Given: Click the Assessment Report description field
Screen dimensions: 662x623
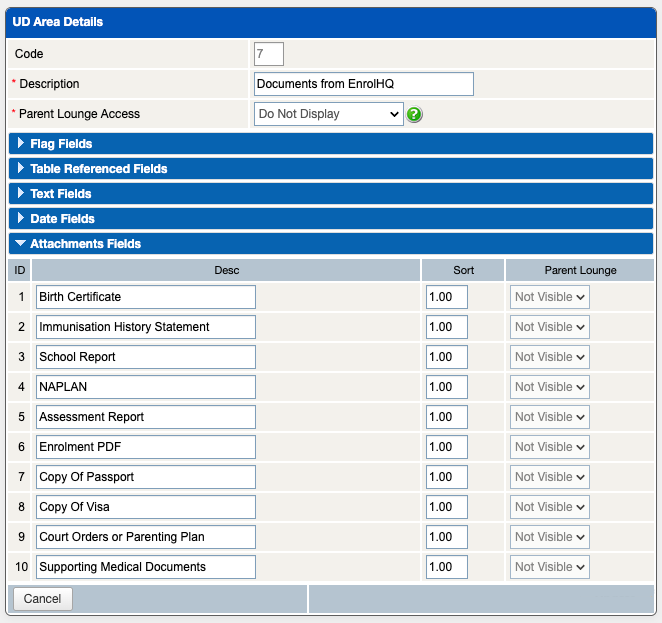Looking at the screenshot, I should click(x=146, y=417).
